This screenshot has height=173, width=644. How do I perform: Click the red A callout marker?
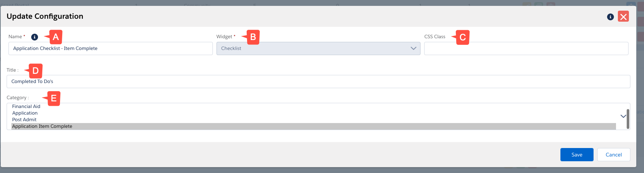(56, 37)
